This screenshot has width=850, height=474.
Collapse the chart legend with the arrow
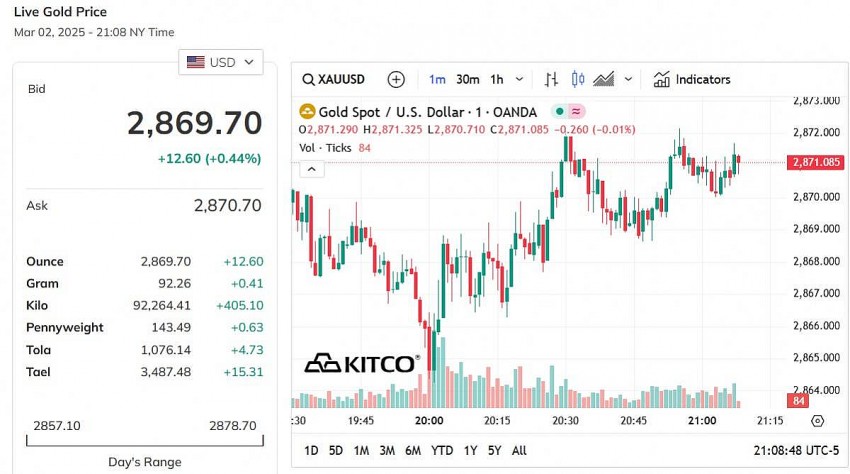[312, 169]
